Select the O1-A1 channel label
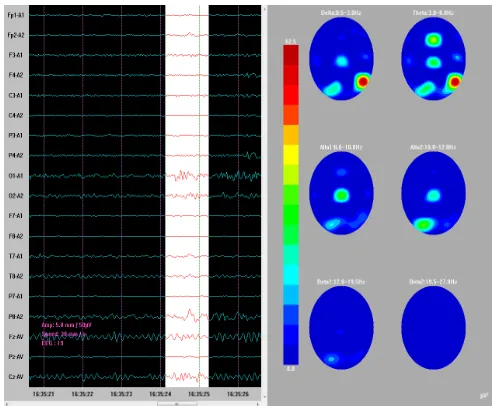 click(16, 176)
